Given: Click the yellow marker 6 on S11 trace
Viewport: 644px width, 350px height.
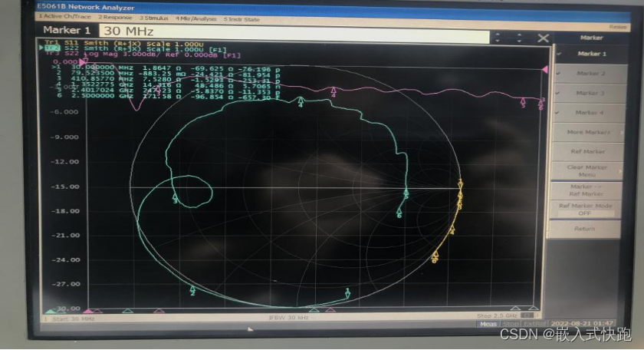Looking at the screenshot, I should [435, 257].
